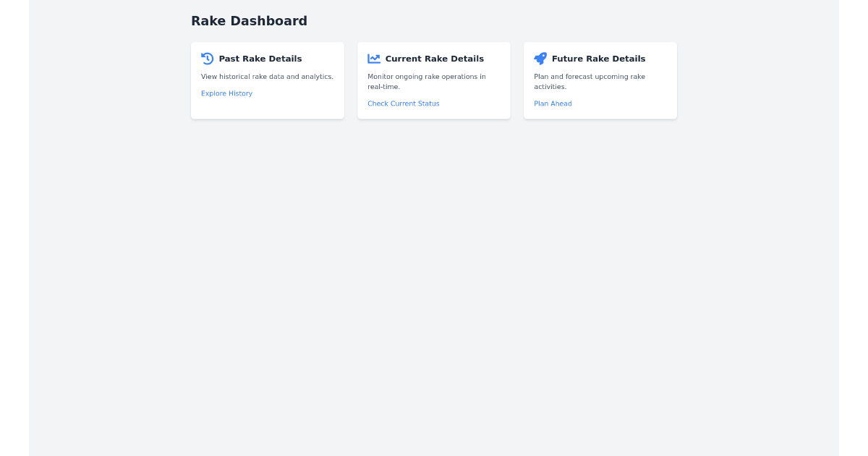Click the Past Rake Details title text

click(x=260, y=59)
